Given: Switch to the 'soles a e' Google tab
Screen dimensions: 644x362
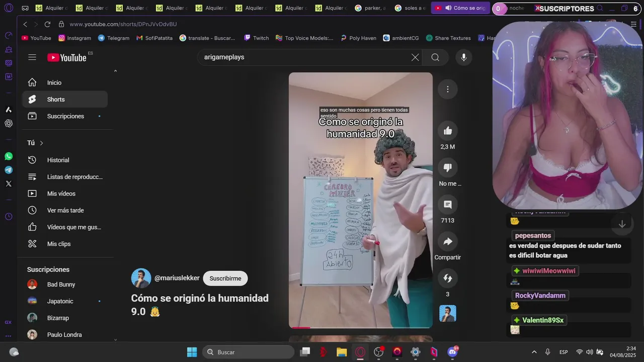Looking at the screenshot, I should (x=411, y=8).
